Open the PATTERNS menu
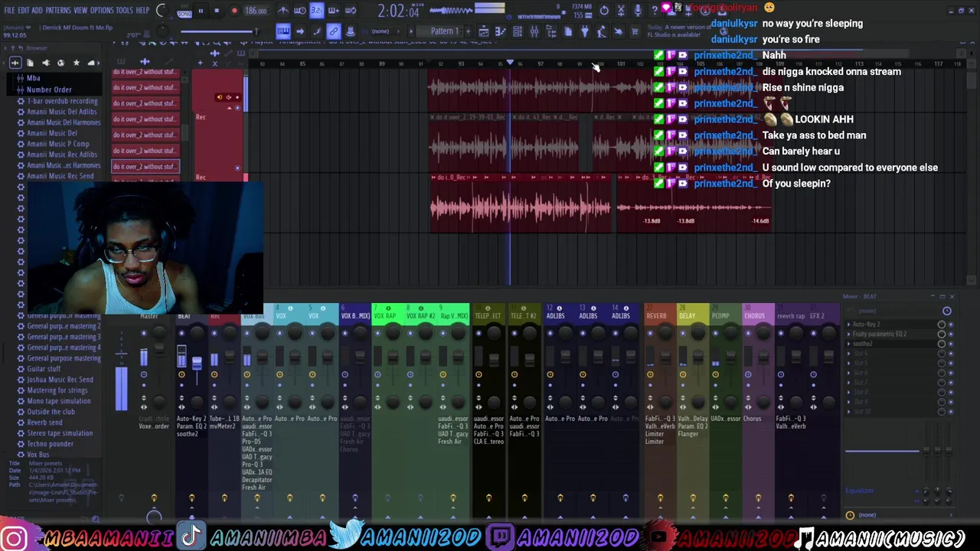The image size is (980, 551). tap(58, 11)
